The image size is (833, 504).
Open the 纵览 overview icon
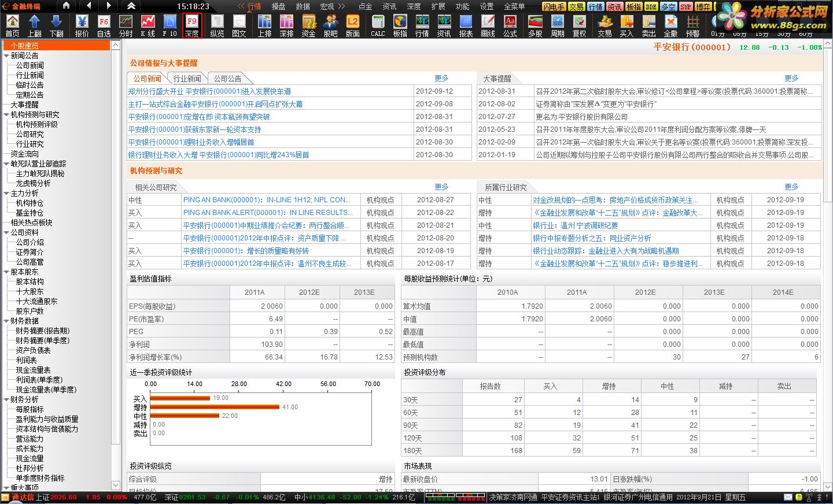point(218,25)
